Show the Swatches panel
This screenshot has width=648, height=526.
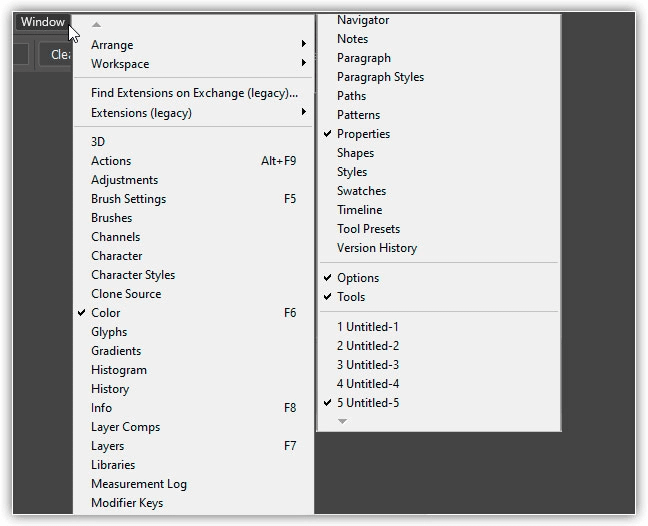pos(439,191)
